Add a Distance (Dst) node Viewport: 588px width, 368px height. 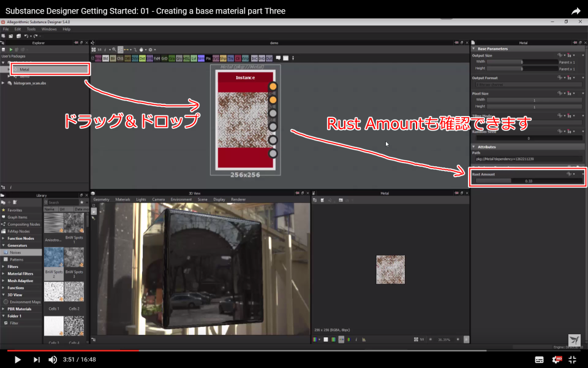tap(142, 59)
